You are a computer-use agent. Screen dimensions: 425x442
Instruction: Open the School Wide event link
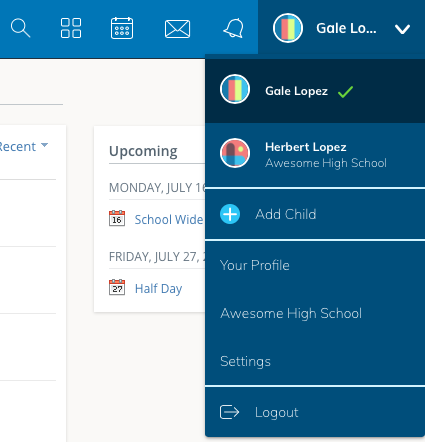(x=169, y=220)
